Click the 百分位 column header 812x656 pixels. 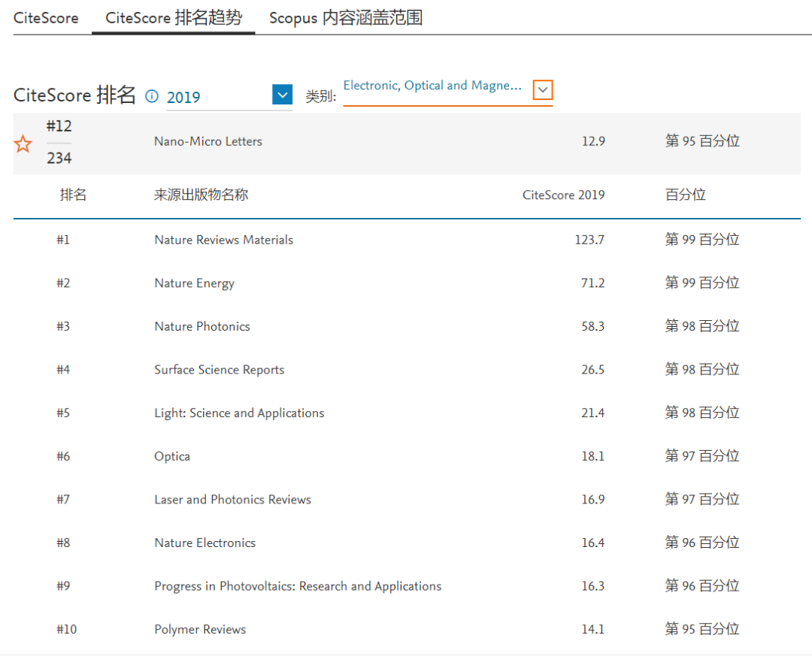(685, 195)
